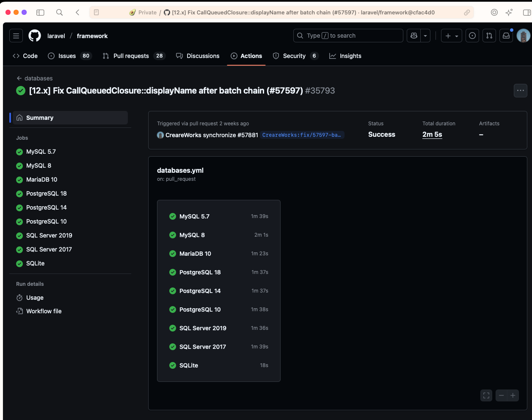
Task: Open the user avatar menu
Action: coord(524,36)
